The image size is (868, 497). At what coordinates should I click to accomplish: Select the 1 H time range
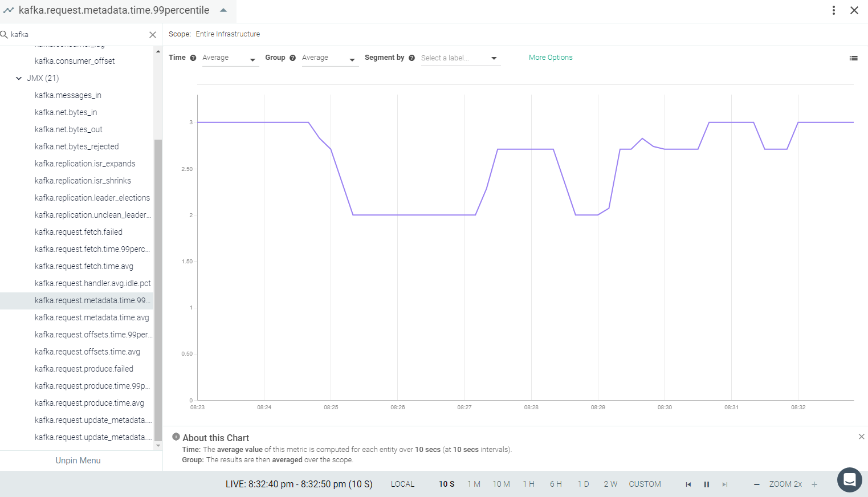(528, 484)
